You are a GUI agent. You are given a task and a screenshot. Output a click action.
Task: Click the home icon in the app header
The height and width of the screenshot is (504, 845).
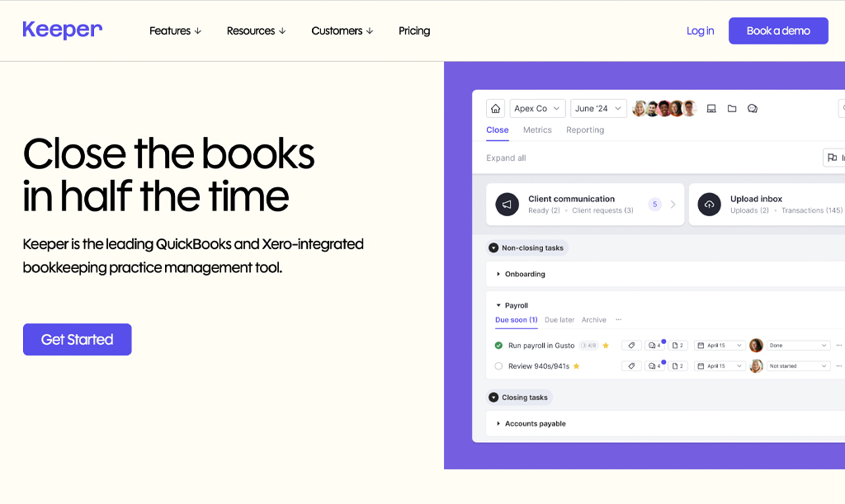pyautogui.click(x=495, y=109)
